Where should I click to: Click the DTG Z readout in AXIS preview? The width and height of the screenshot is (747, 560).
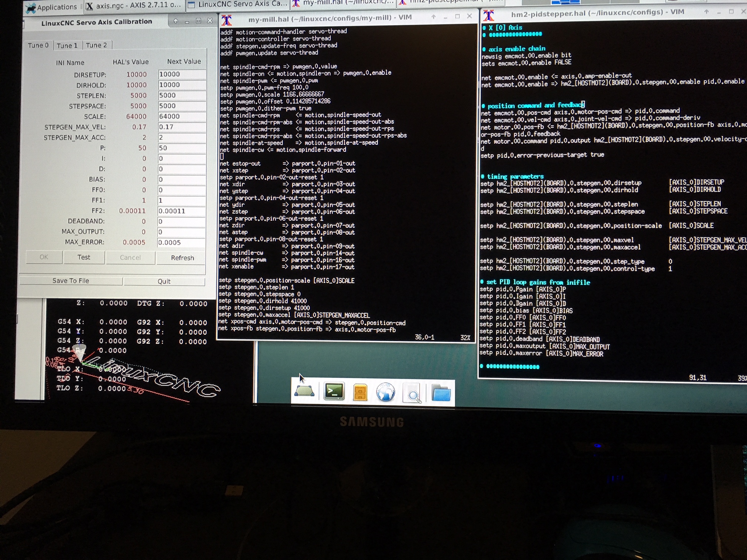(172, 303)
